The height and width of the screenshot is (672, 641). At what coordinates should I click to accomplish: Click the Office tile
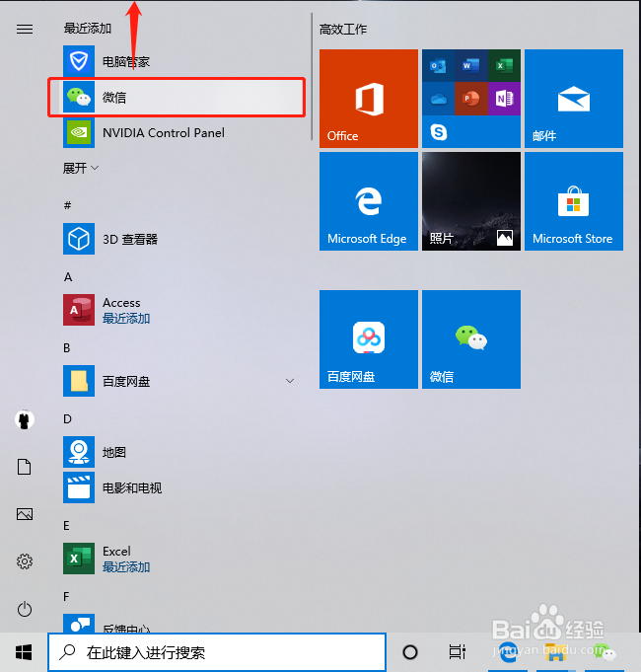click(368, 99)
